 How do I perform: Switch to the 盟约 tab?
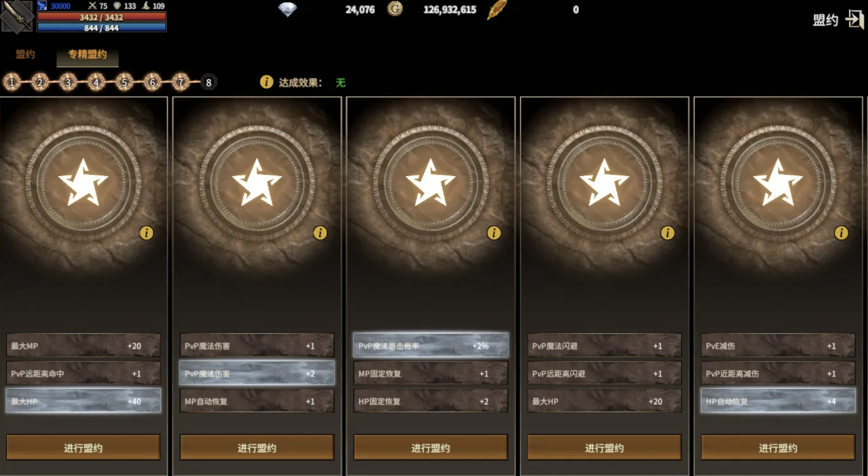tap(25, 54)
